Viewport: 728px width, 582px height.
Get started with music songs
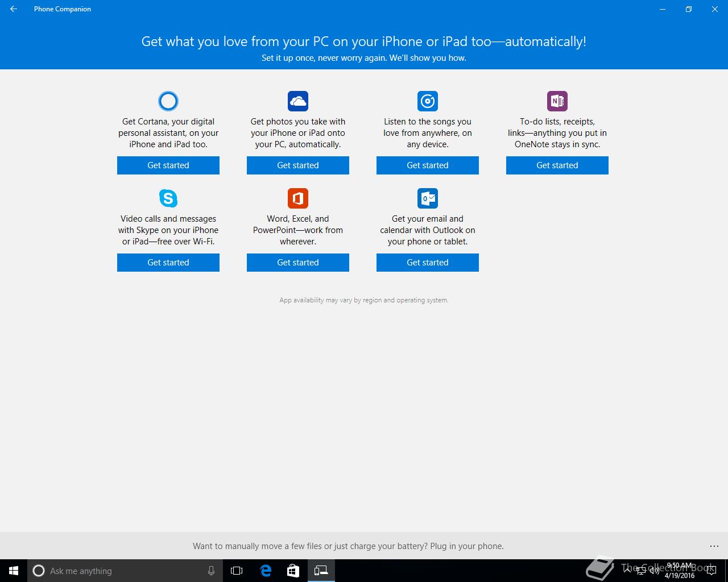428,165
